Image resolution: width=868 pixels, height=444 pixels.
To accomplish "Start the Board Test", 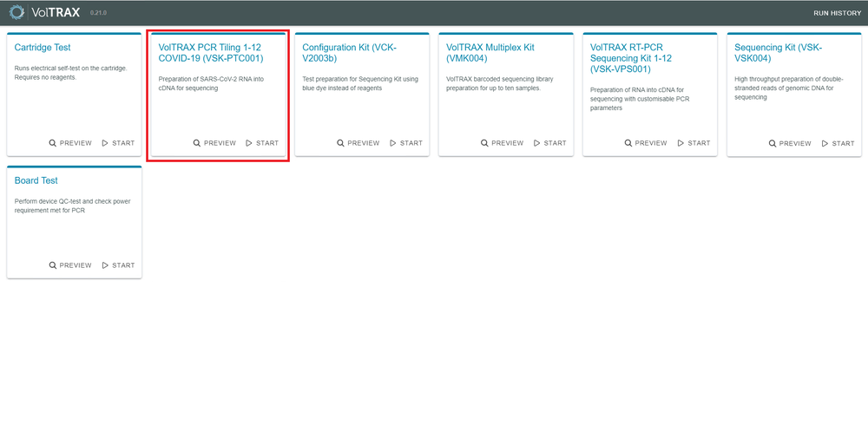I will 118,264.
